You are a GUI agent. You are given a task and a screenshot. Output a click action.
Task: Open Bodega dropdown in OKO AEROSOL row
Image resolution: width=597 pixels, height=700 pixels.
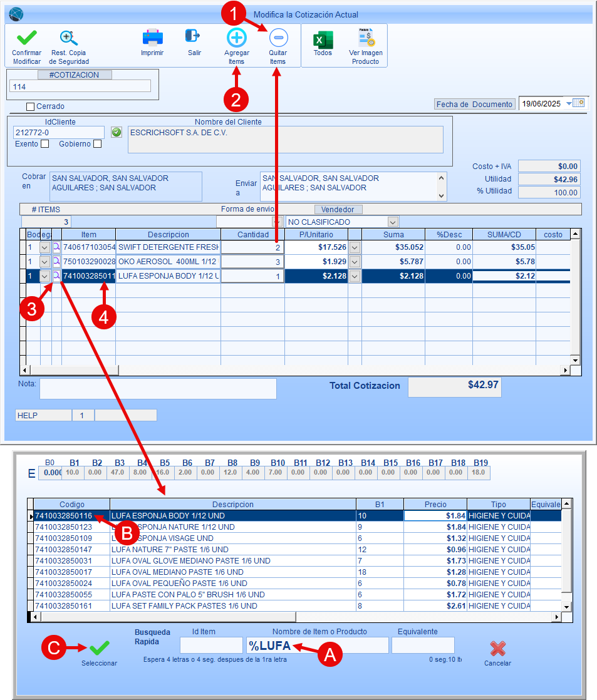click(44, 262)
